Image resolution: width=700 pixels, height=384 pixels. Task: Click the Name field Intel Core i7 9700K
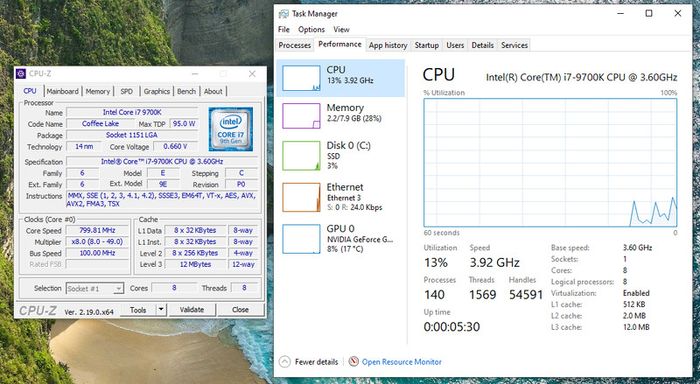tap(132, 112)
